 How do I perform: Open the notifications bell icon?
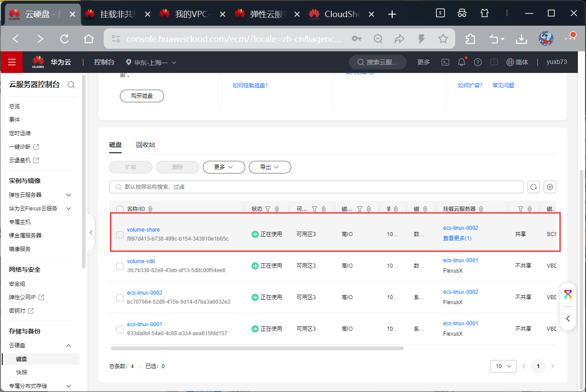tap(462, 62)
